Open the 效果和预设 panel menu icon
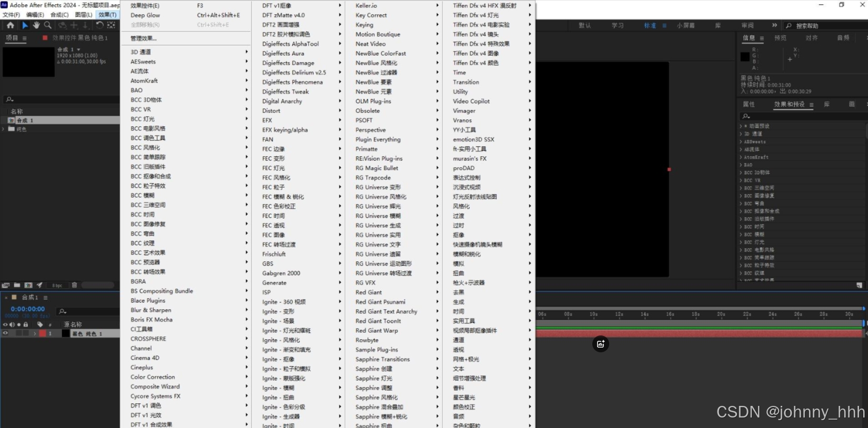The height and width of the screenshot is (428, 868). (x=811, y=105)
